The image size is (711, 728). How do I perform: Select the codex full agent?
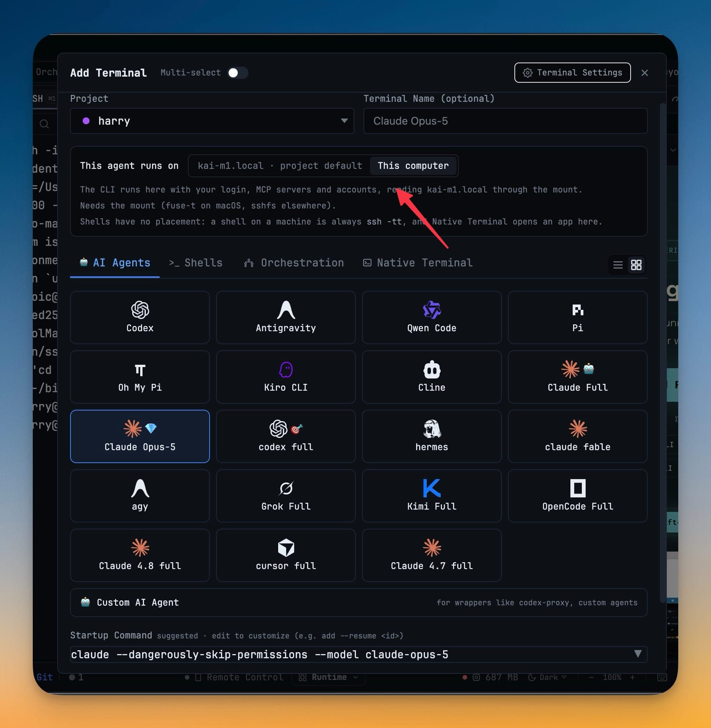click(x=286, y=436)
